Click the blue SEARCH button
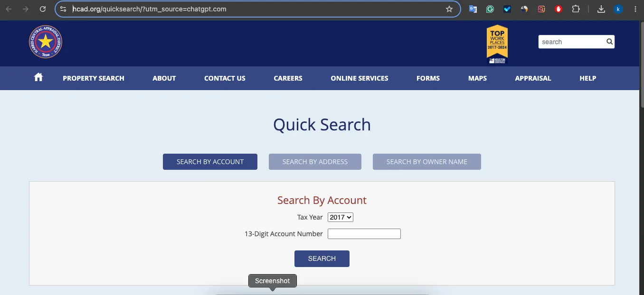Image resolution: width=644 pixels, height=295 pixels. (x=322, y=258)
